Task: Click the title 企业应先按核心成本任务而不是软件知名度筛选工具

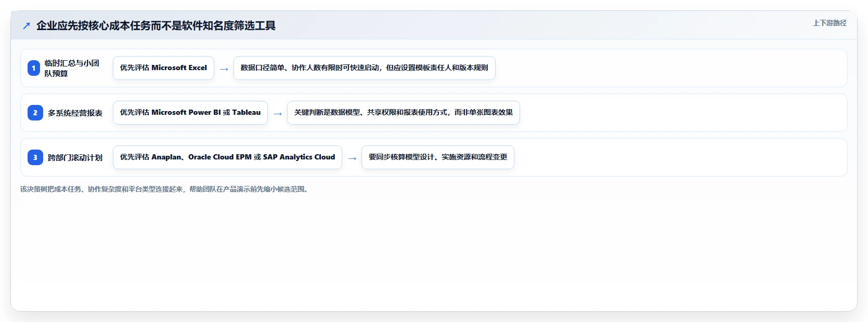Action: (x=156, y=25)
